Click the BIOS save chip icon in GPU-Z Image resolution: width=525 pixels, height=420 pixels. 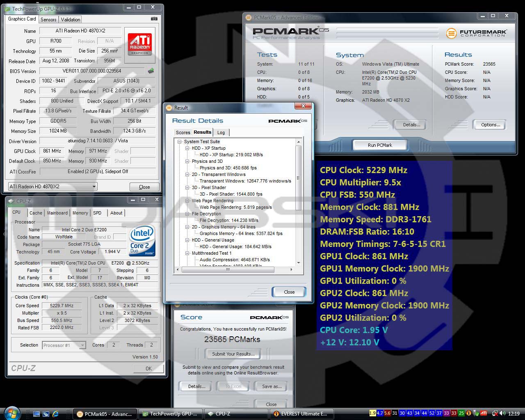pyautogui.click(x=151, y=71)
